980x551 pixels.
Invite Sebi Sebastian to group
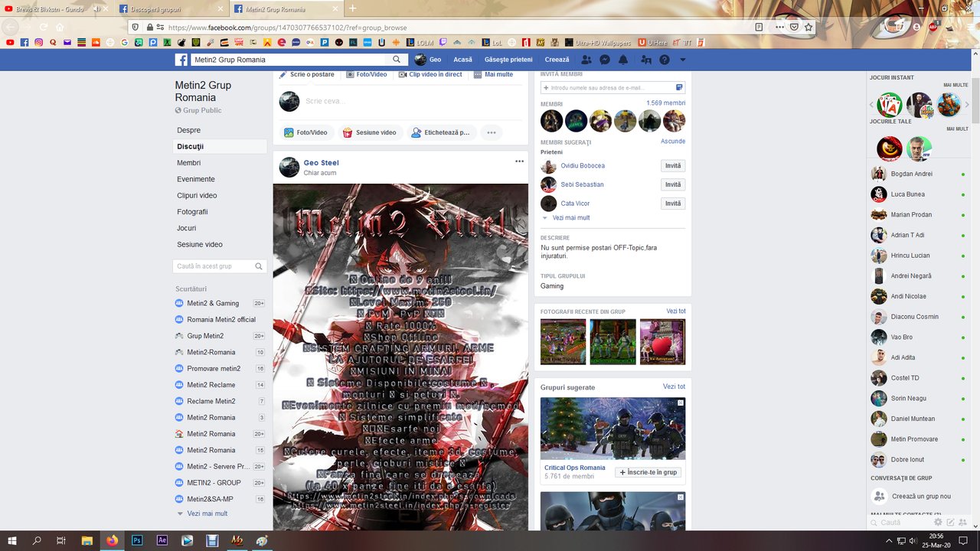pos(673,184)
